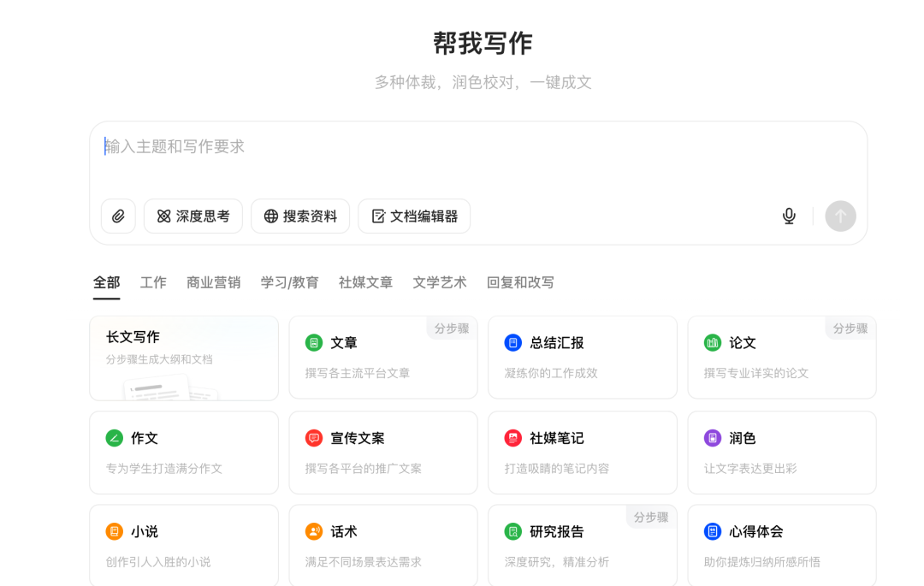Click the 输入主题和写作要求 input field
The image size is (924, 586).
[477, 146]
